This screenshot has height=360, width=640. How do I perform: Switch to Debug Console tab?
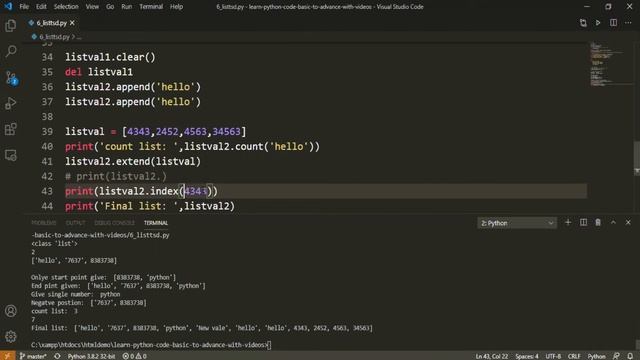pyautogui.click(x=114, y=223)
